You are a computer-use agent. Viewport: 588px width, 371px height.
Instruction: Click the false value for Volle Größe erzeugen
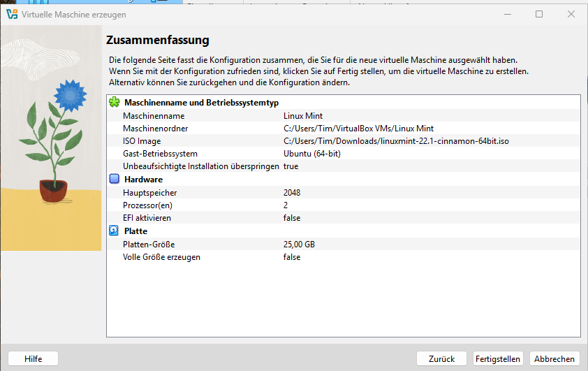(292, 257)
